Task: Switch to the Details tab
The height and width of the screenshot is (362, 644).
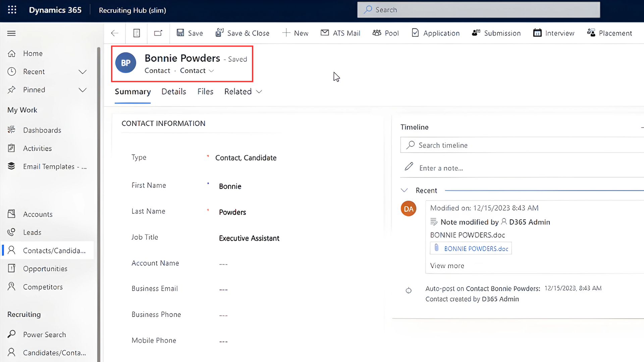Action: pos(174,92)
